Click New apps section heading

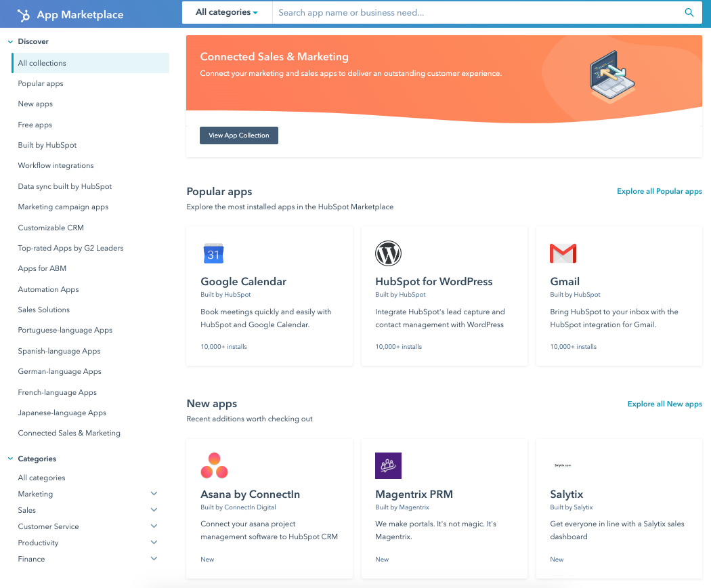pos(212,404)
